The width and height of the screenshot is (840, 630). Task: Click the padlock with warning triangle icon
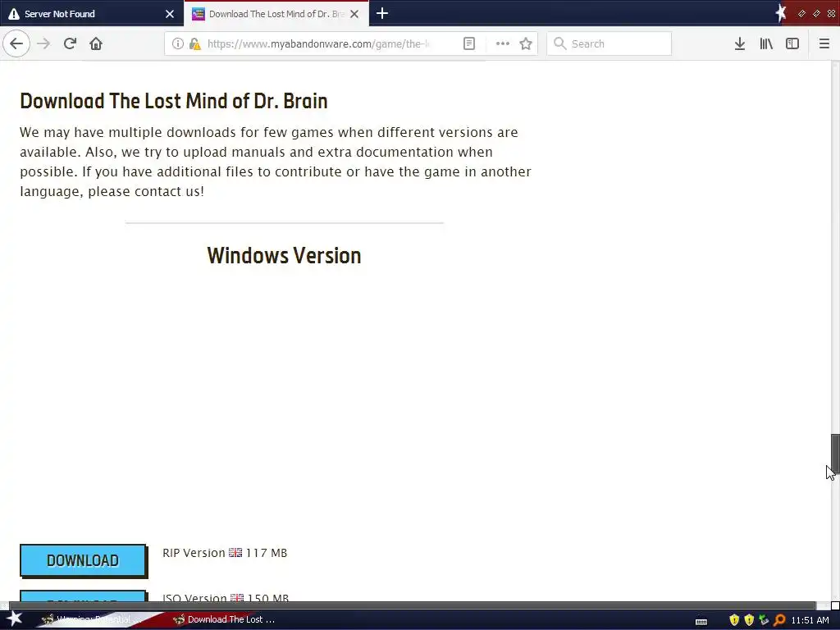tap(195, 43)
